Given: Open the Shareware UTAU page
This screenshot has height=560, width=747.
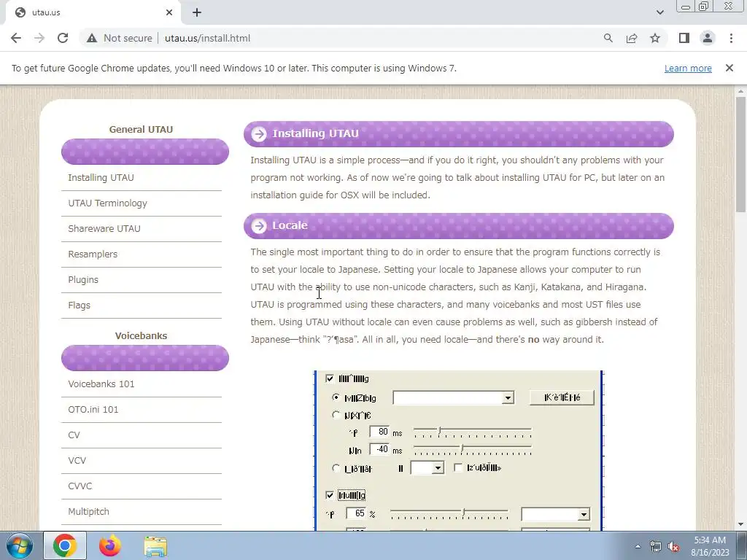Looking at the screenshot, I should [104, 228].
